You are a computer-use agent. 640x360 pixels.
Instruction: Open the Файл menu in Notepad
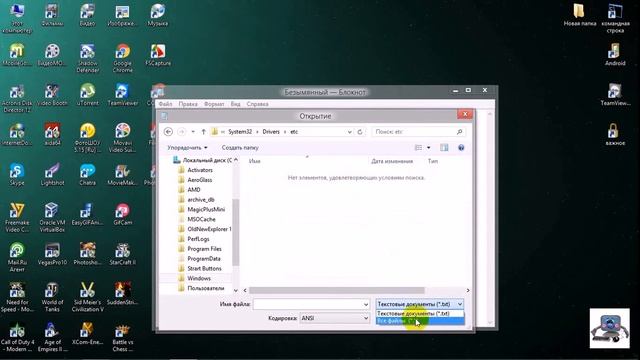point(165,104)
